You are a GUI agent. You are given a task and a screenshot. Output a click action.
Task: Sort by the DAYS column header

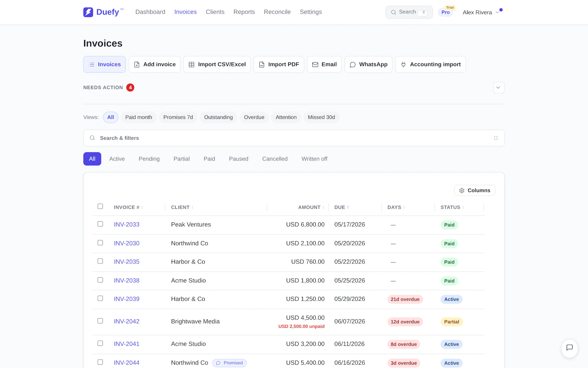(x=396, y=208)
